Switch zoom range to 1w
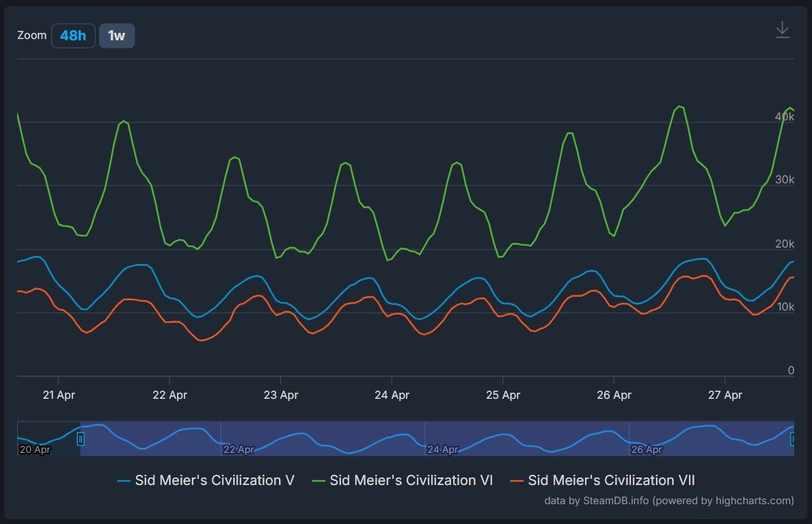This screenshot has height=524, width=812. (117, 36)
